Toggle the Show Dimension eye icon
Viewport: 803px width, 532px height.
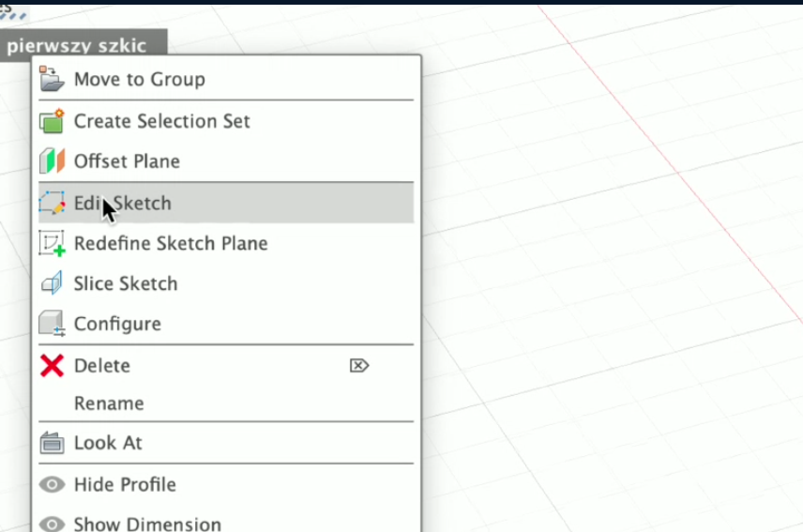pyautogui.click(x=52, y=524)
